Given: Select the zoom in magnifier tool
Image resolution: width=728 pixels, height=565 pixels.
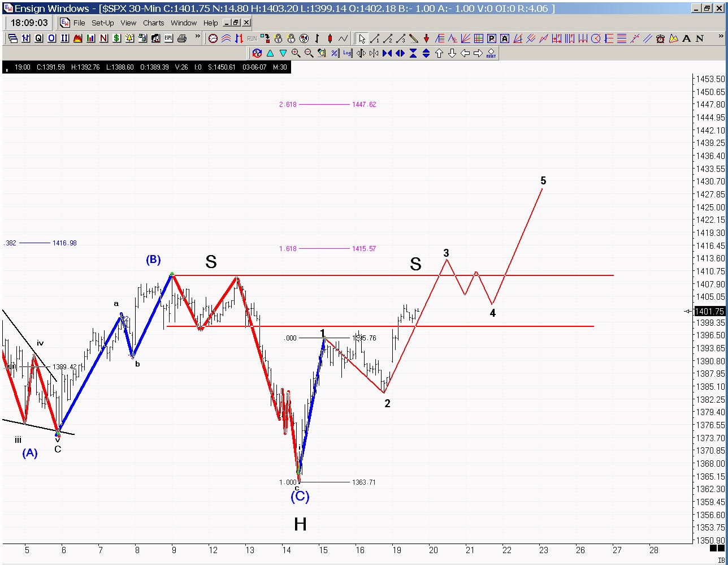Looking at the screenshot, I should pos(296,53).
